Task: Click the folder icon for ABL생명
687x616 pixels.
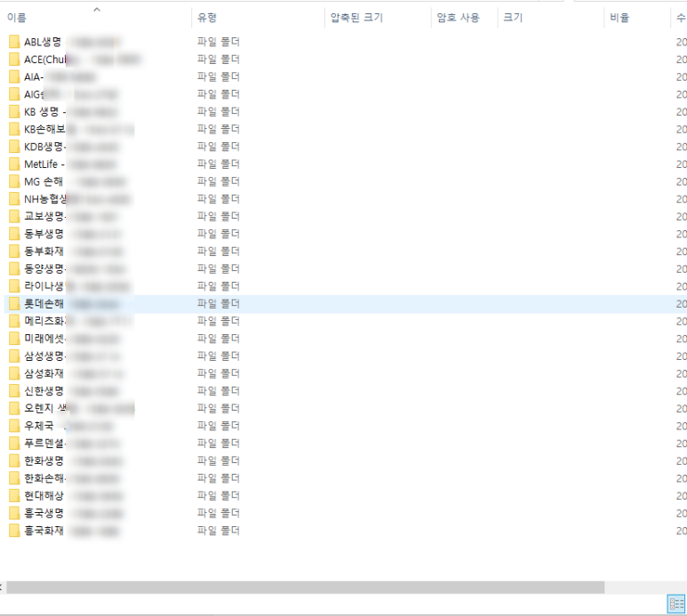Action: (x=14, y=42)
